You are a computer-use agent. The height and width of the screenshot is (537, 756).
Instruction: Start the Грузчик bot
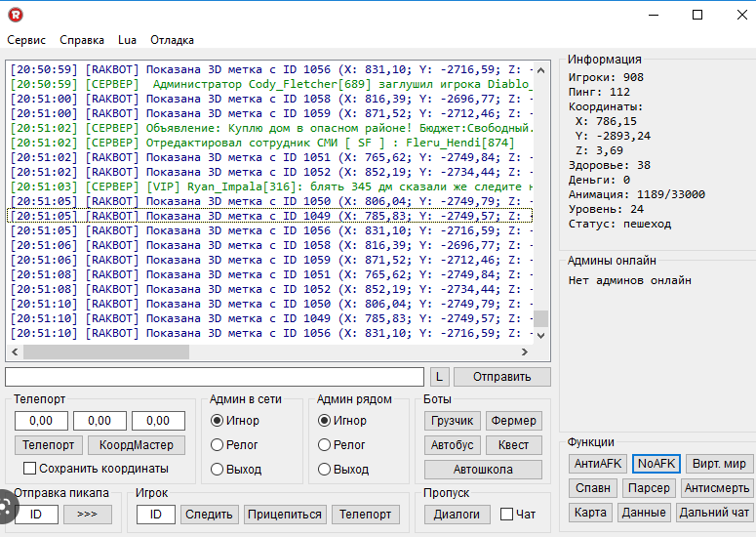(452, 421)
